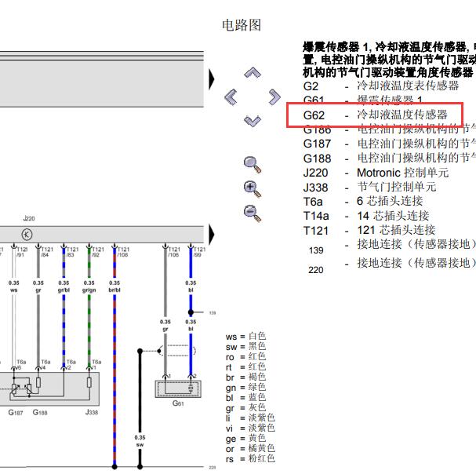Zoom out with the minus magnifier icon
Screen dimensions: 476x474
click(253, 213)
